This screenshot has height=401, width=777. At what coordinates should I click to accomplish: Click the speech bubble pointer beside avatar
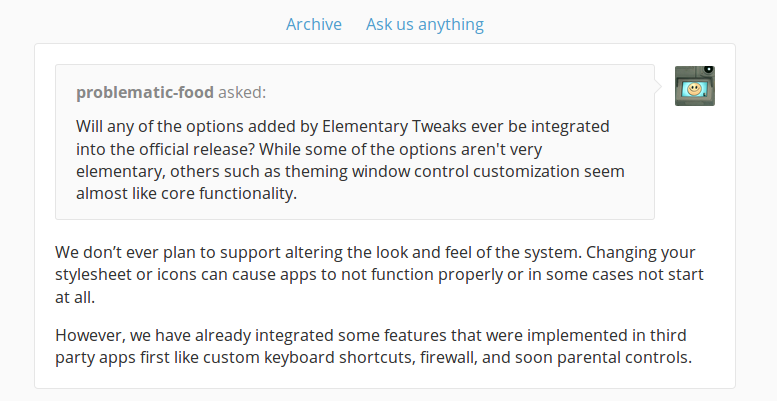point(658,87)
